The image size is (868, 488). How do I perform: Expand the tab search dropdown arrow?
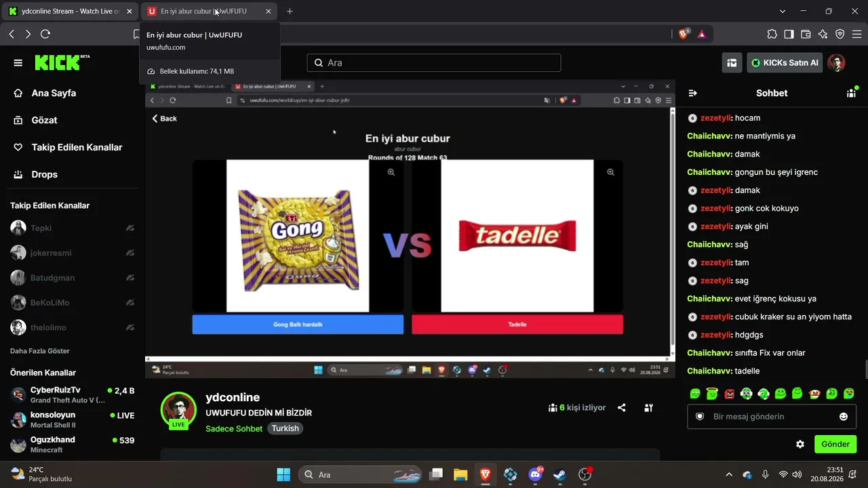(783, 11)
